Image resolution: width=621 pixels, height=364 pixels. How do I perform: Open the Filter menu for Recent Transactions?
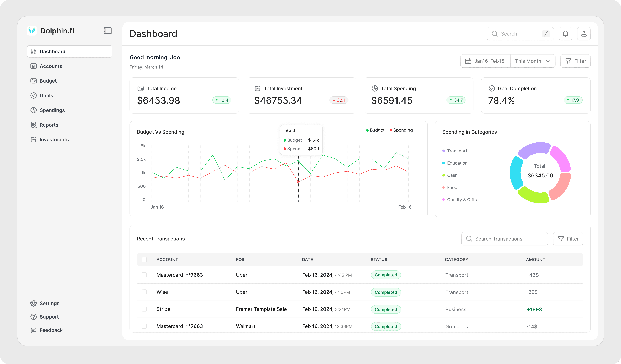(x=568, y=239)
